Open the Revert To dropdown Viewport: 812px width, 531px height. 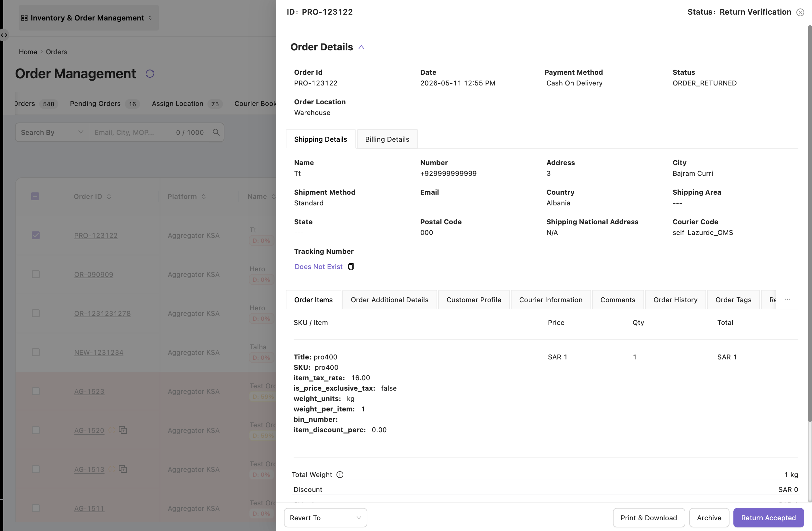[x=325, y=518]
